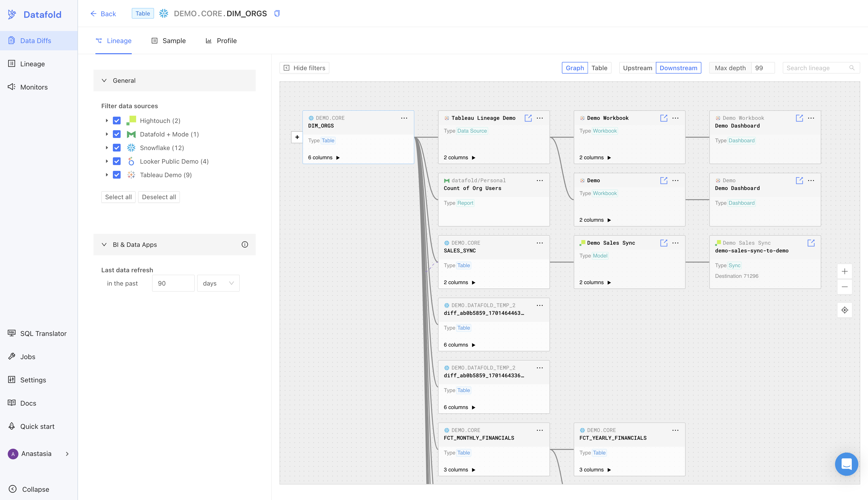Click Deselect all data sources
This screenshot has height=500, width=868.
click(x=159, y=197)
